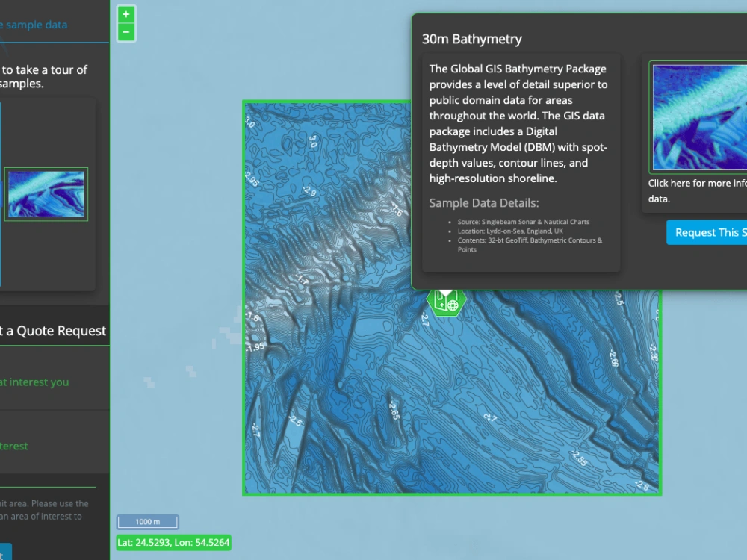
Task: Click the -2.9 depth contour label
Action: [x=310, y=191]
